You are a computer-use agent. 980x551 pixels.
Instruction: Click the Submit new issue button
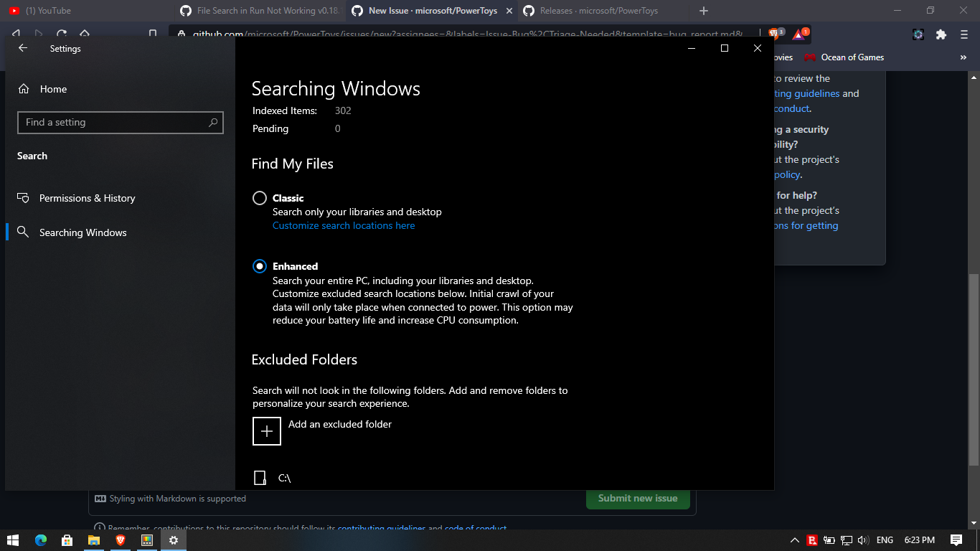pyautogui.click(x=637, y=498)
